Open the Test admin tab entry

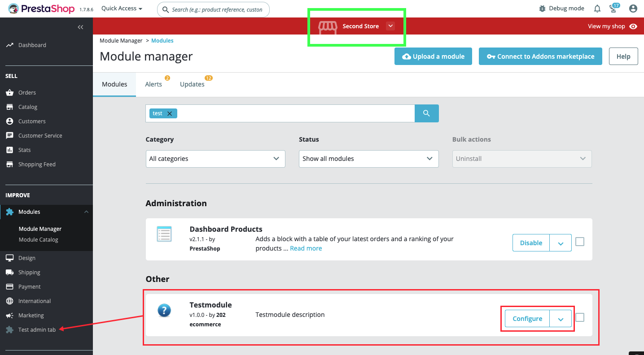pyautogui.click(x=36, y=329)
